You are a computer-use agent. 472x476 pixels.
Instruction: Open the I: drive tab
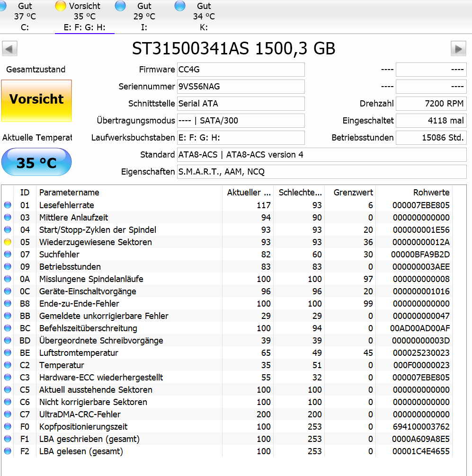(x=144, y=17)
